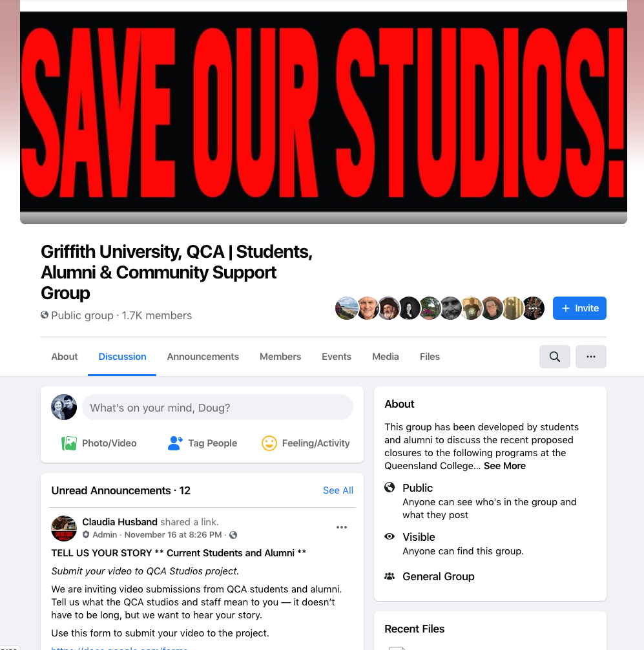Open Claudia Husband's profile name link

tap(119, 522)
